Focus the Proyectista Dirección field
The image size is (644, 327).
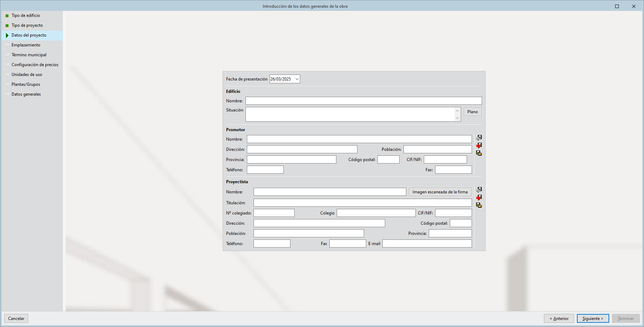pyautogui.click(x=319, y=223)
